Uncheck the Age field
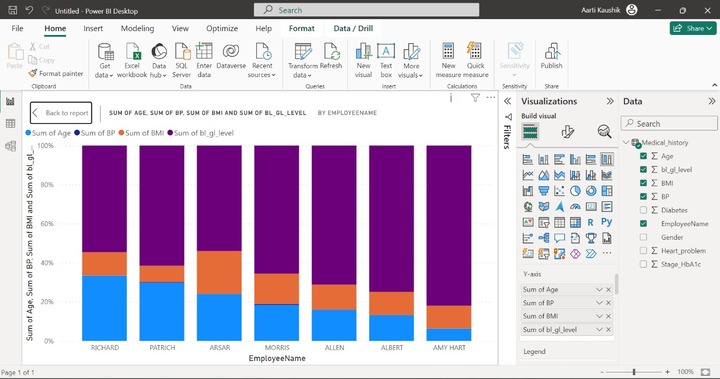This screenshot has height=379, width=720. [x=643, y=156]
